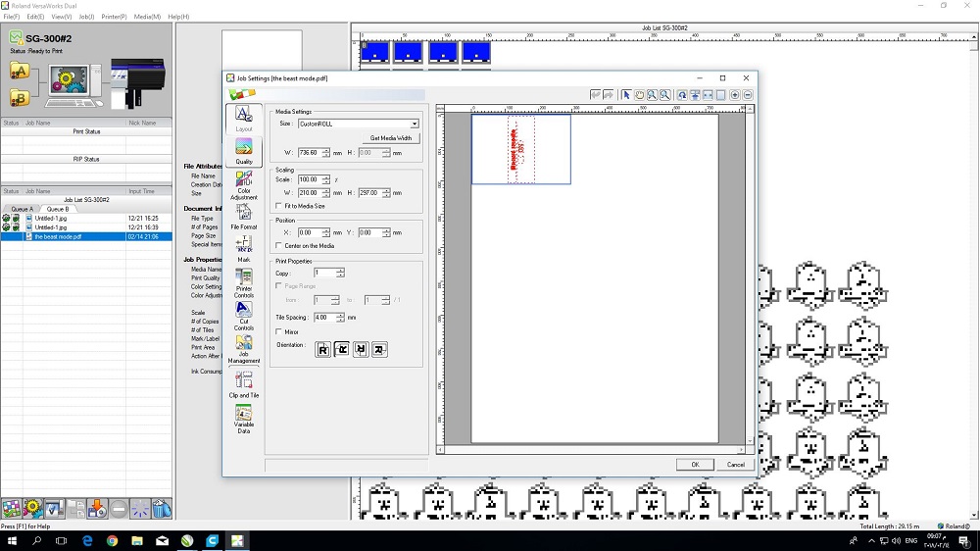The image size is (980, 551).
Task: Click the rotate icon in preview toolbar
Action: tap(682, 95)
